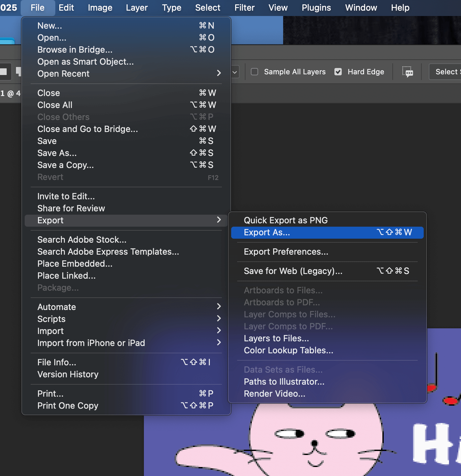Choose Paths to Illustrator...
Viewport: 461px width, 476px height.
pyautogui.click(x=327, y=382)
